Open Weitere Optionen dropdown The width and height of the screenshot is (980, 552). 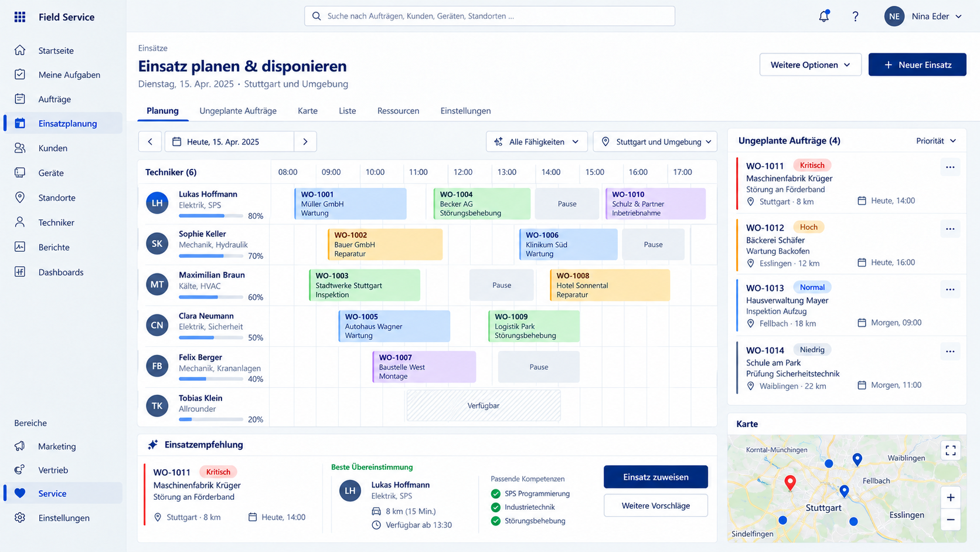tap(810, 65)
